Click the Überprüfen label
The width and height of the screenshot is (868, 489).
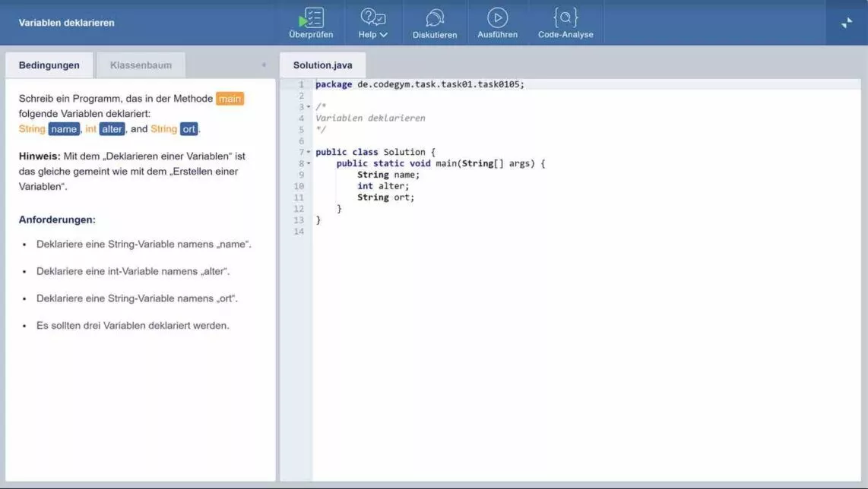(311, 35)
